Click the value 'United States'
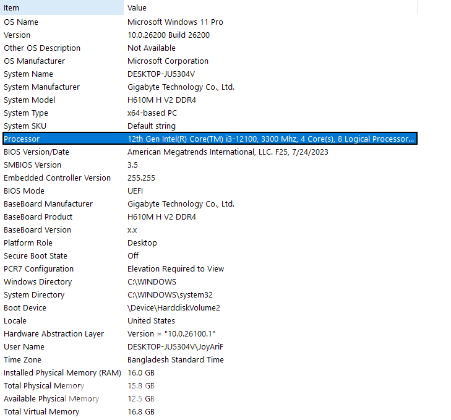This screenshot has height=420, width=451. (151, 321)
